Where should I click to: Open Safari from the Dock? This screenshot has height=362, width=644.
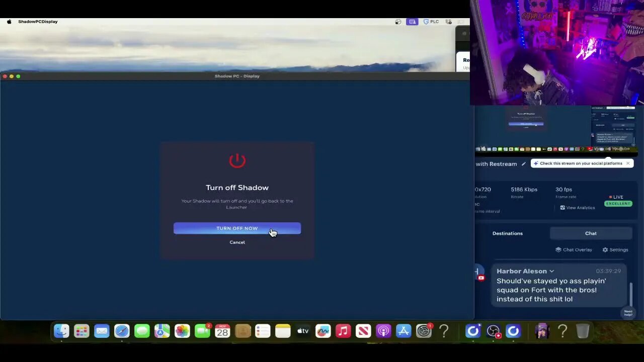pos(122,331)
